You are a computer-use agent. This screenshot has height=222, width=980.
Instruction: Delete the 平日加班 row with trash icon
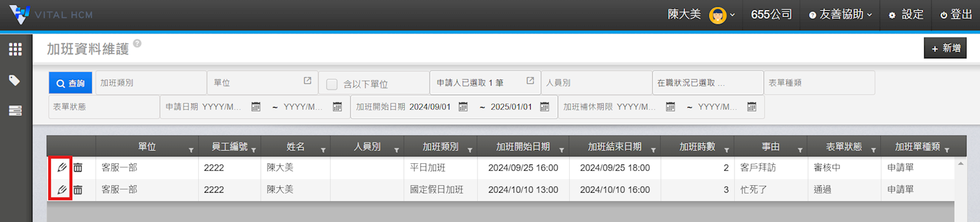click(78, 167)
